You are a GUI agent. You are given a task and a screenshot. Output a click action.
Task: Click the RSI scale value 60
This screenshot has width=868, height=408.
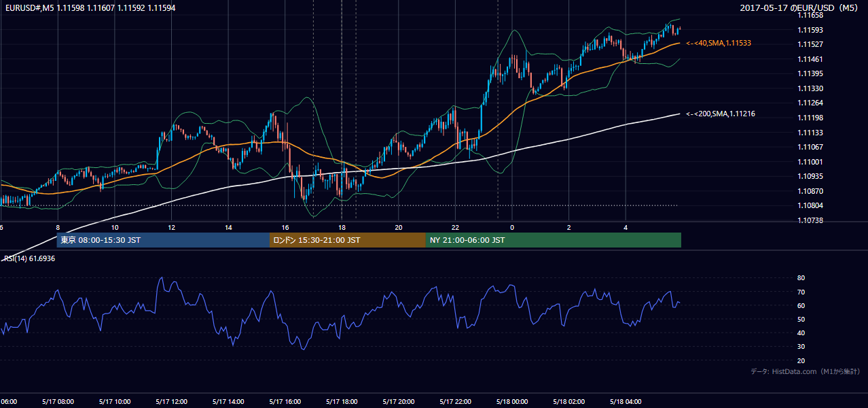(801, 306)
